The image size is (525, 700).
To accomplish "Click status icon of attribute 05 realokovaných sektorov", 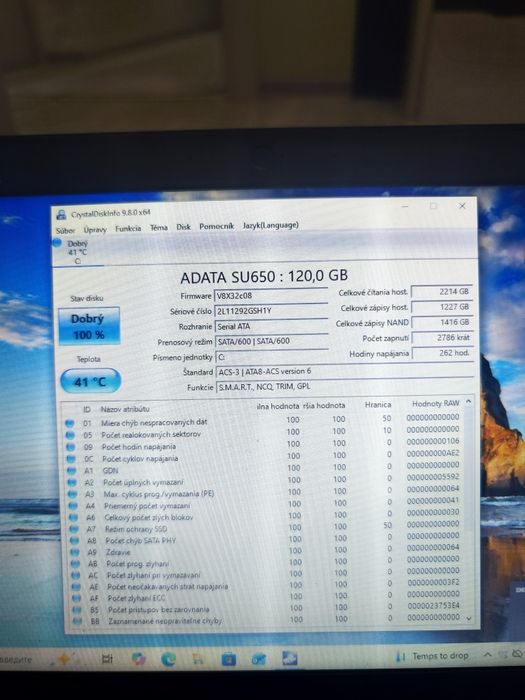I will point(70,435).
